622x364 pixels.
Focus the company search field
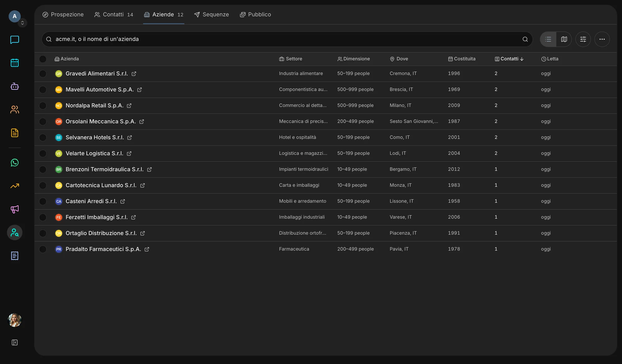coord(287,39)
